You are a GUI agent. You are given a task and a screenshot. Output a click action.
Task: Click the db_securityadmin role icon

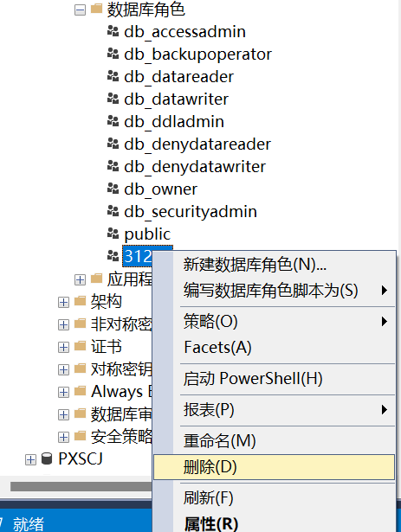click(113, 211)
